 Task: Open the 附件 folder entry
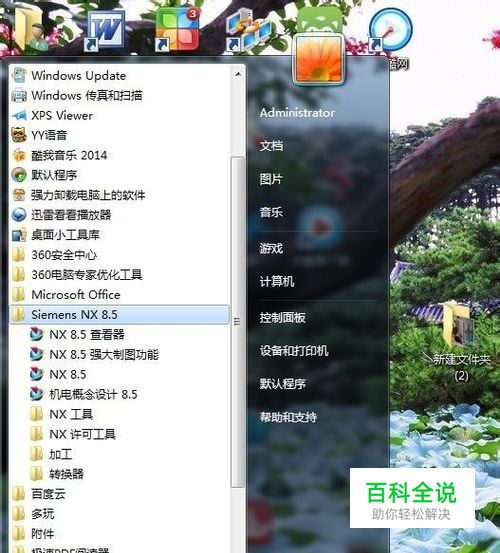[120, 534]
